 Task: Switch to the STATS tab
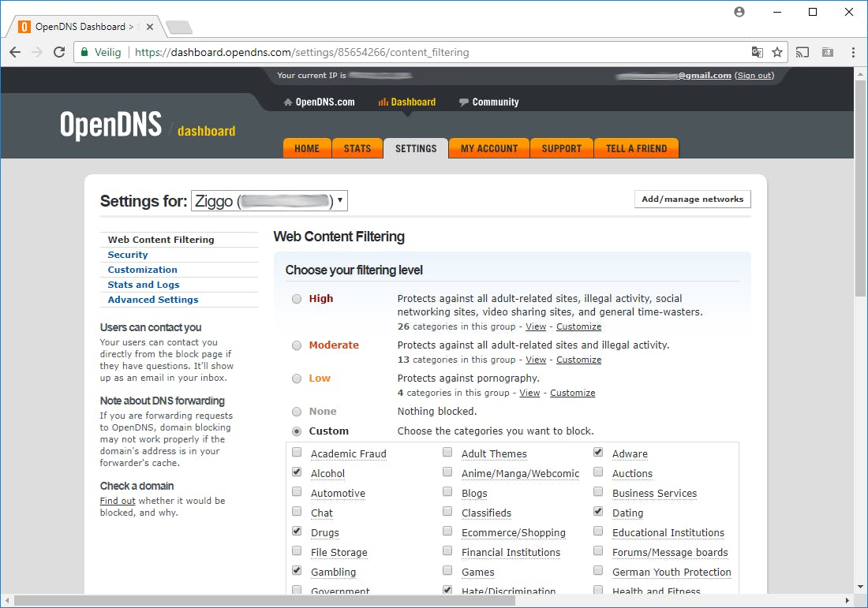point(357,148)
